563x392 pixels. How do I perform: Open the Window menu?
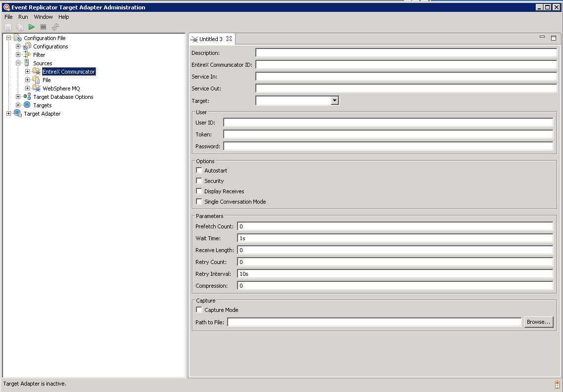[43, 17]
